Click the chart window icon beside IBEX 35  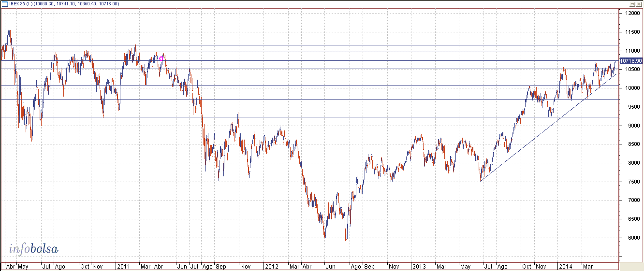pos(5,4)
